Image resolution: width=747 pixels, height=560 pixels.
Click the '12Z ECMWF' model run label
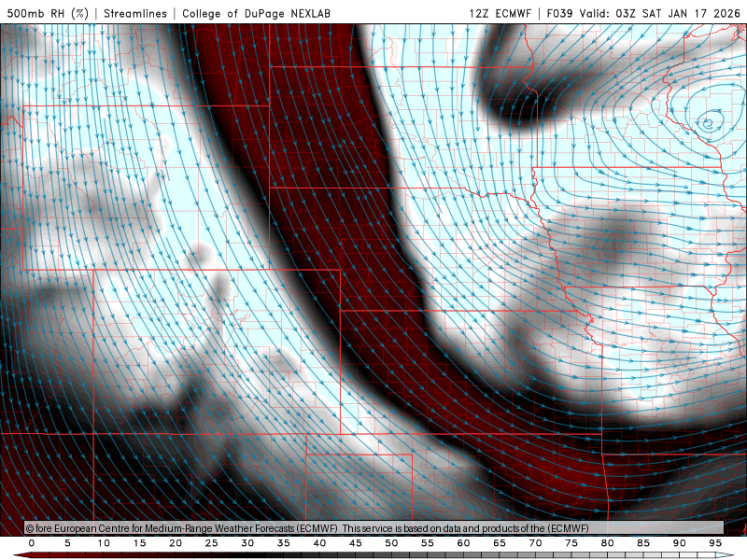[x=500, y=13]
